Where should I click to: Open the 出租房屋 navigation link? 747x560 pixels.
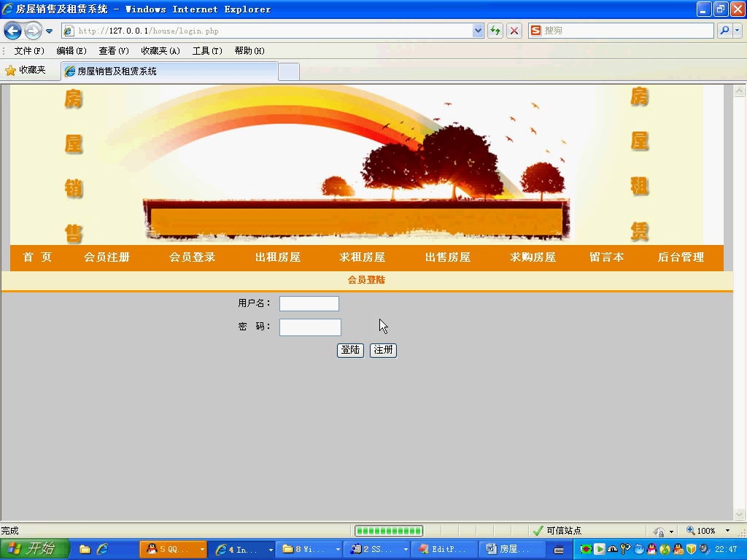[x=278, y=257]
